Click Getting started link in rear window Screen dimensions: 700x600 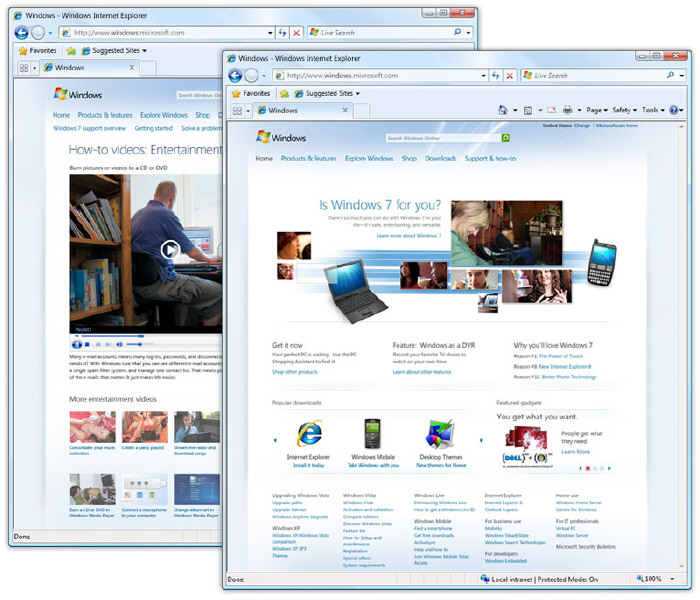(154, 129)
